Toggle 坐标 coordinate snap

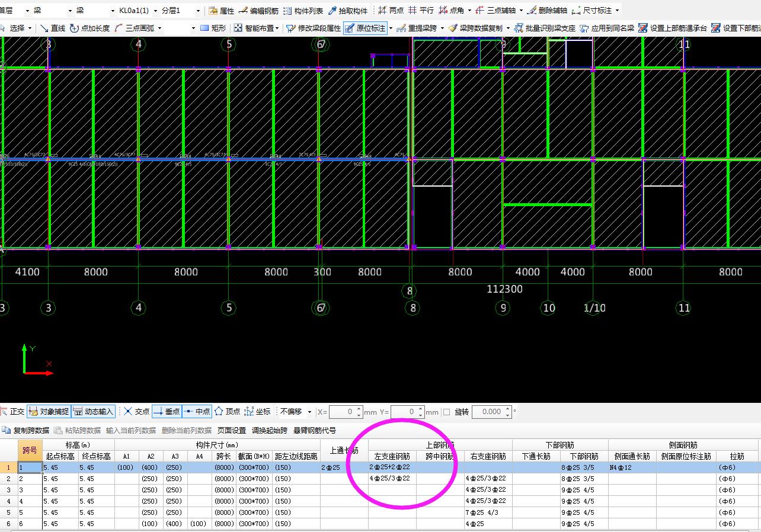[257, 411]
